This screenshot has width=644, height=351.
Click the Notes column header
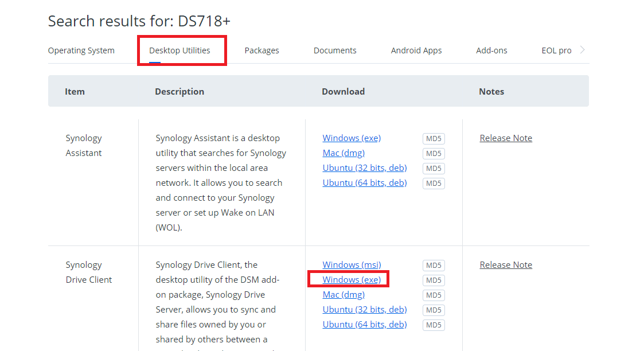point(491,92)
